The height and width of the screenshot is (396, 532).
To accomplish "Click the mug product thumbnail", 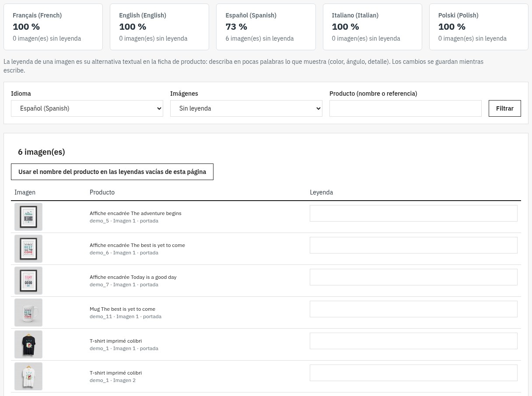I will click(28, 313).
